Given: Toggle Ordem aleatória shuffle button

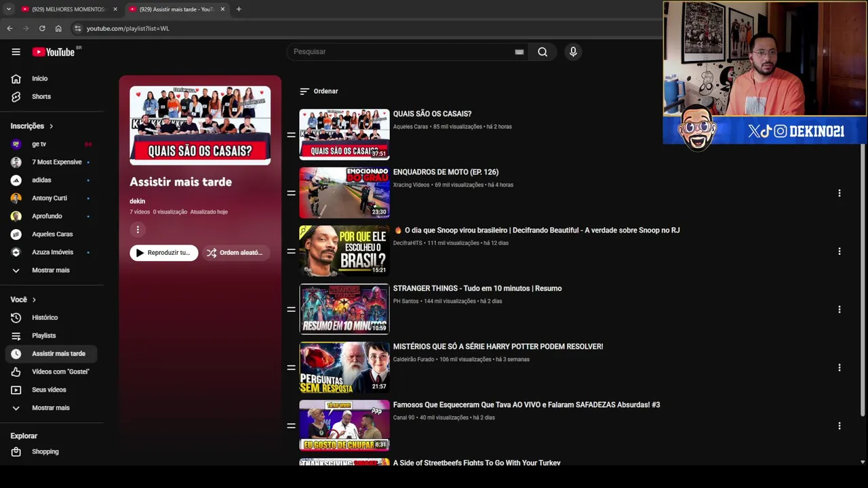Looking at the screenshot, I should (235, 253).
